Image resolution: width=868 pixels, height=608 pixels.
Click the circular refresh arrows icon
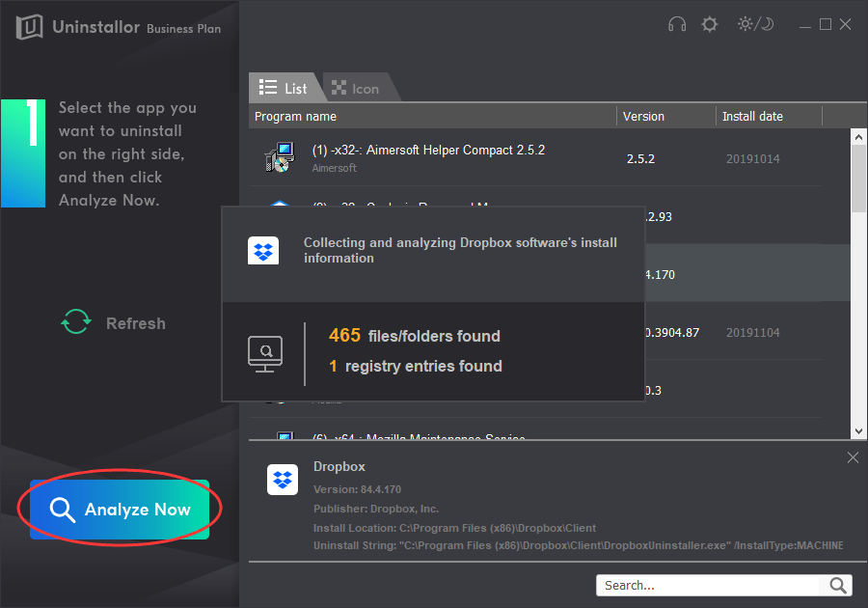point(75,322)
